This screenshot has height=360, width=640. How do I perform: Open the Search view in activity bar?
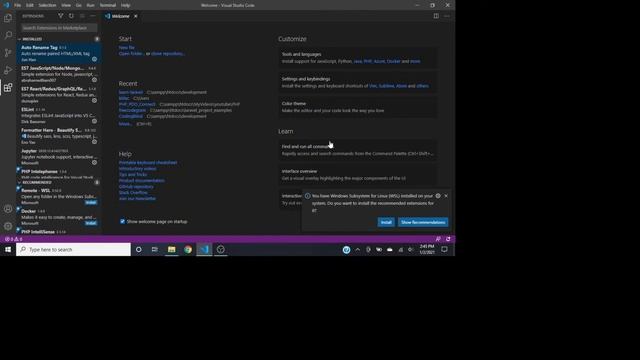(x=8, y=35)
